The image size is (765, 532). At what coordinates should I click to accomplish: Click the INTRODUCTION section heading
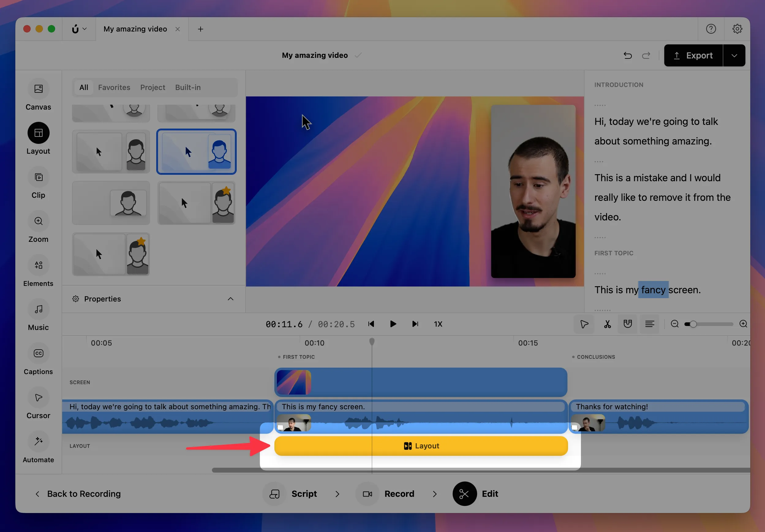pos(619,84)
